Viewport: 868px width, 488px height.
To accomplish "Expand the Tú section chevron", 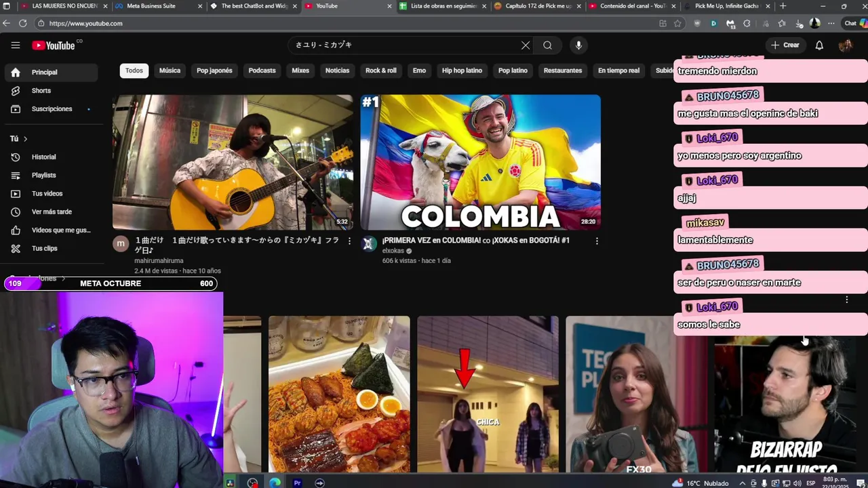I will [x=26, y=139].
